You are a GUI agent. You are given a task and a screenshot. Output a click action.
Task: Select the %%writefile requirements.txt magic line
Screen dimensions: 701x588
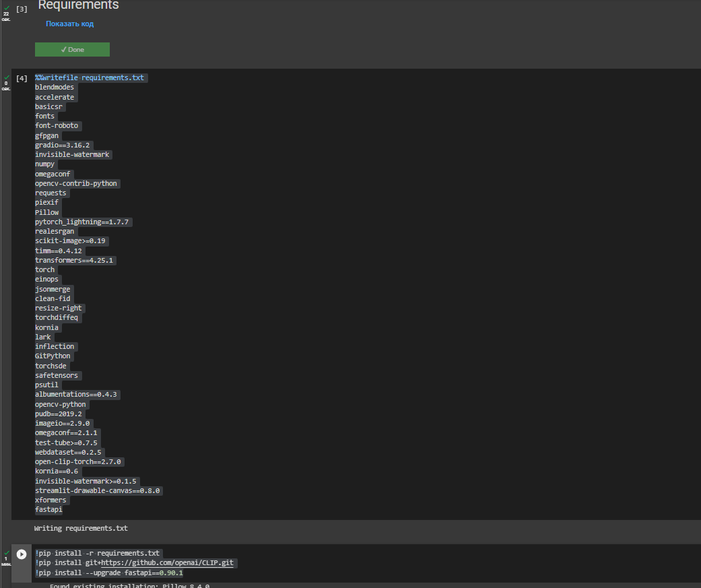pos(90,77)
